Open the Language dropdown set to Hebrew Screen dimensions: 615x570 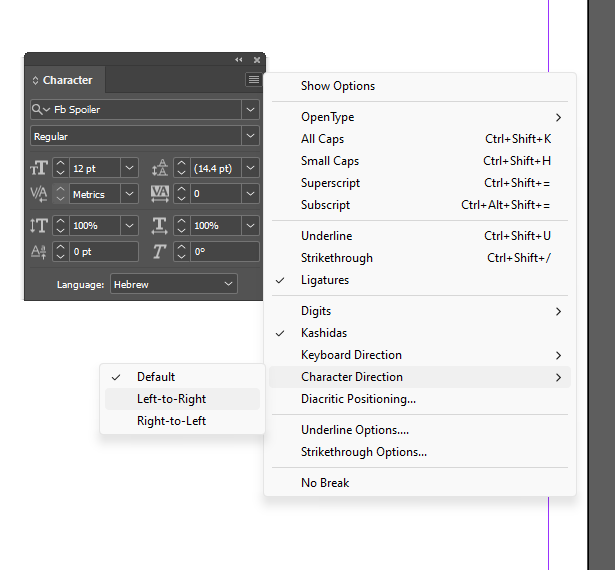click(173, 285)
